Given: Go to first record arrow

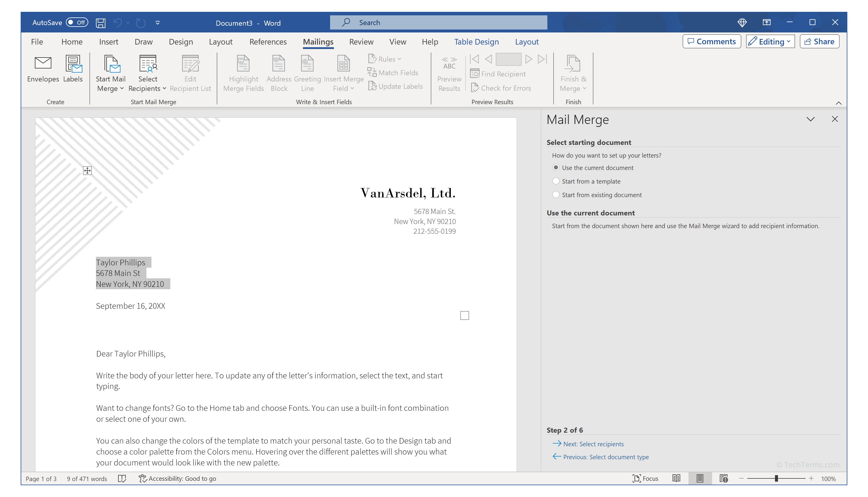Looking at the screenshot, I should pyautogui.click(x=474, y=59).
